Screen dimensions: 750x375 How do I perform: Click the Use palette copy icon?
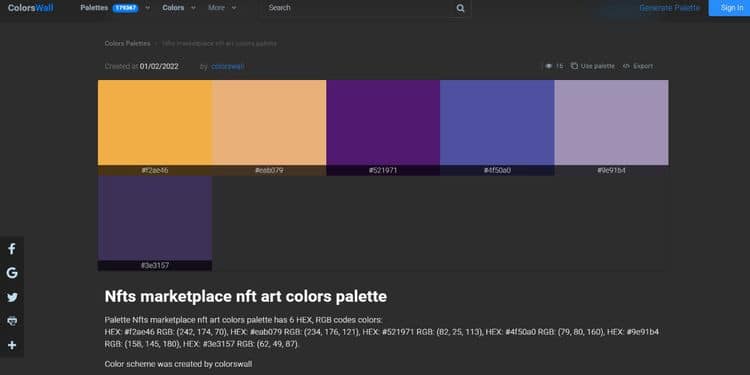(574, 66)
